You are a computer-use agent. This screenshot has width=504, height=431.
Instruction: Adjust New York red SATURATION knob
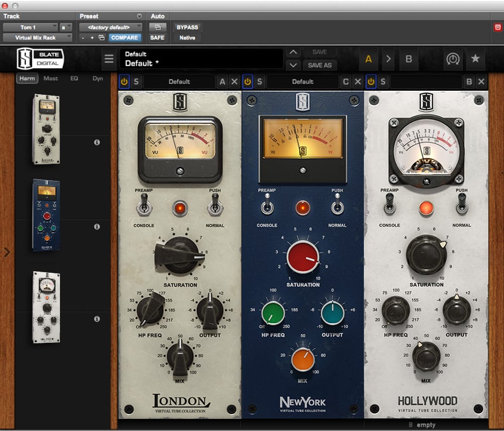pos(303,257)
